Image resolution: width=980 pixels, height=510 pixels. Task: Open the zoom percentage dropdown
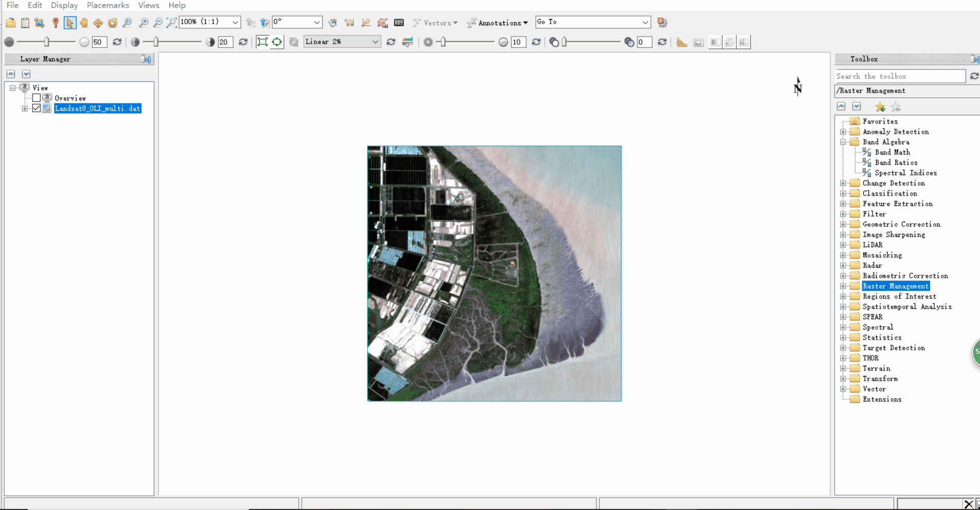[235, 22]
